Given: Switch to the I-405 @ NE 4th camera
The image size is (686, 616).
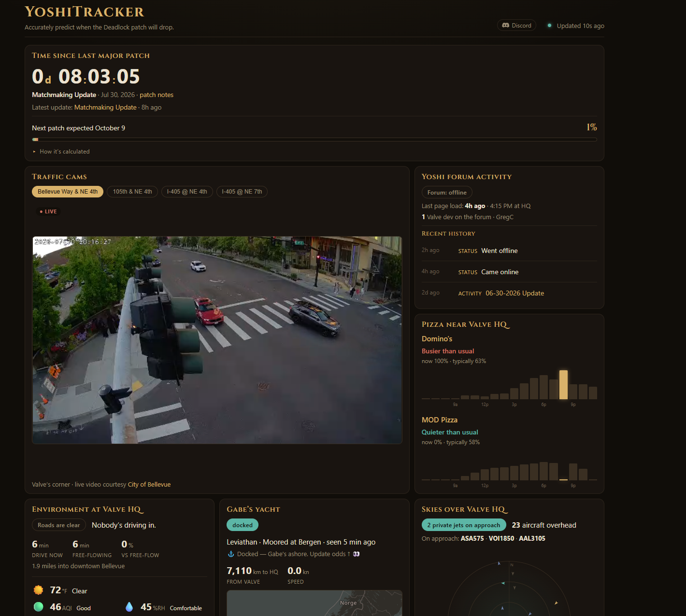Looking at the screenshot, I should coord(187,192).
